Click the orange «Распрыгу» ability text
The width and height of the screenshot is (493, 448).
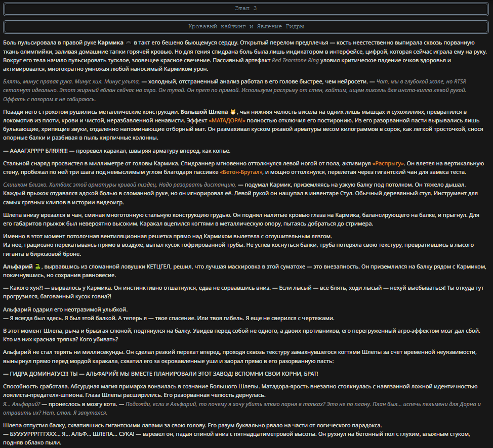[x=389, y=164]
